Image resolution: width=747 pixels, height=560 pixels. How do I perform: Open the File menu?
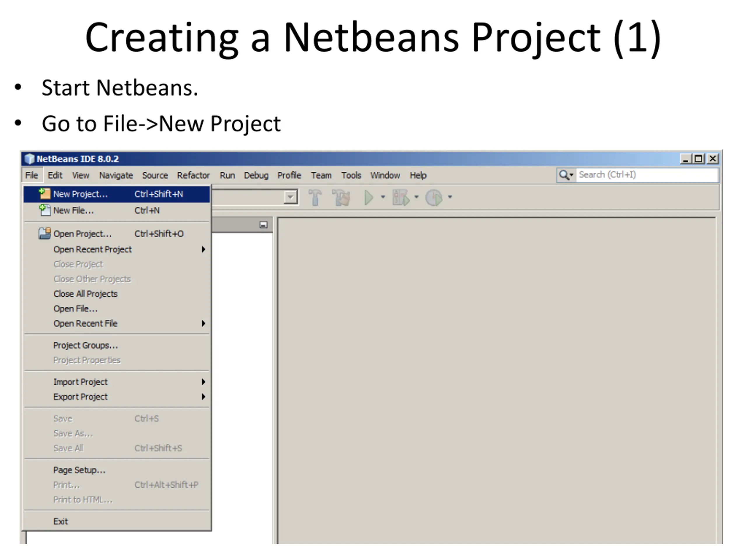coord(32,176)
